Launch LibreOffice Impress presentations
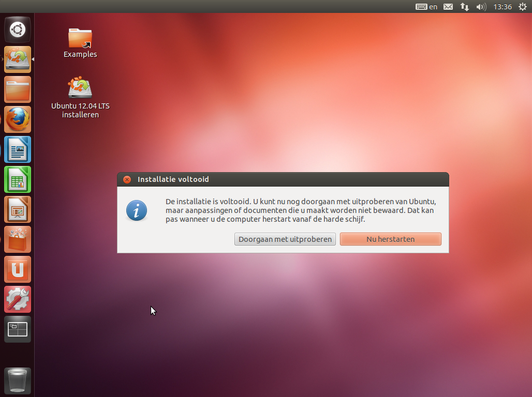The height and width of the screenshot is (397, 532). [18, 209]
